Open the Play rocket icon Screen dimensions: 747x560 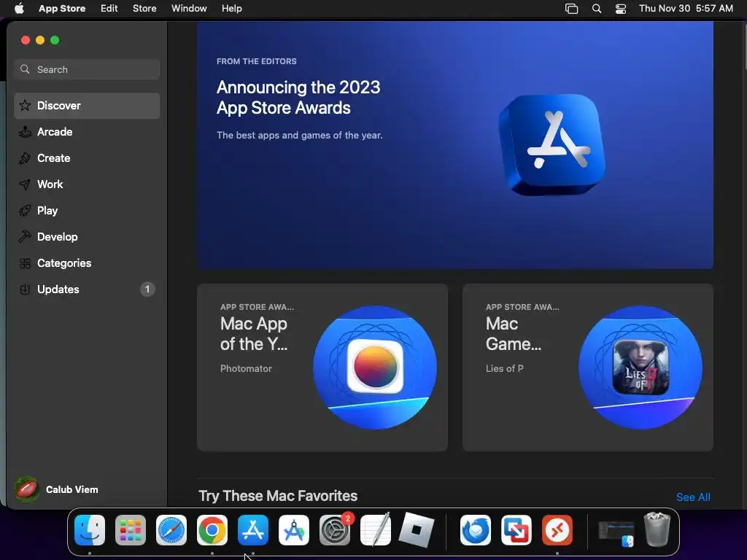[25, 210]
